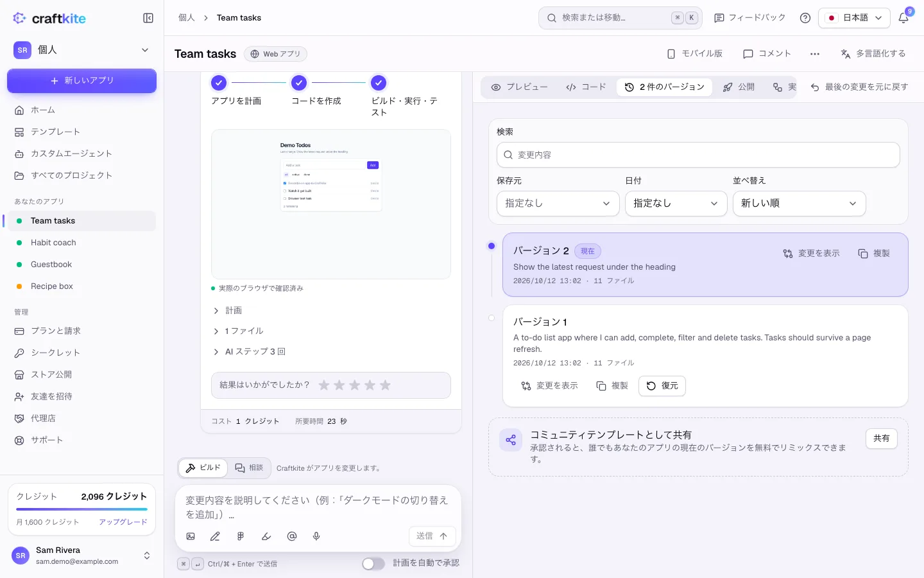924x578 pixels.
Task: Open the help question mark icon
Action: (805, 18)
